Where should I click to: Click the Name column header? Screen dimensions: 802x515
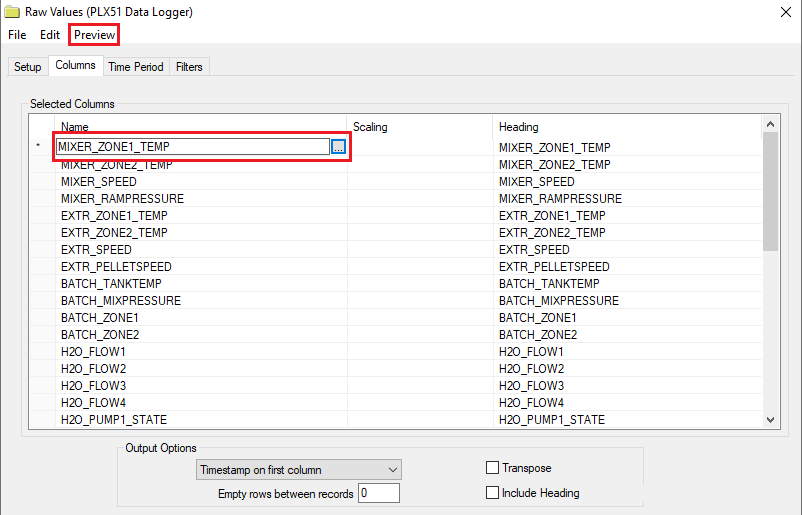[200, 127]
